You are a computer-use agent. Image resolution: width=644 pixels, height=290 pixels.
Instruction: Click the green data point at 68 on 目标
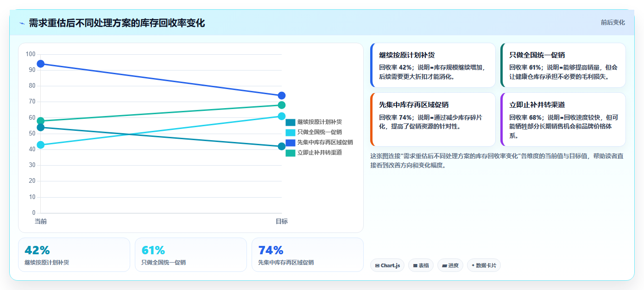[282, 105]
